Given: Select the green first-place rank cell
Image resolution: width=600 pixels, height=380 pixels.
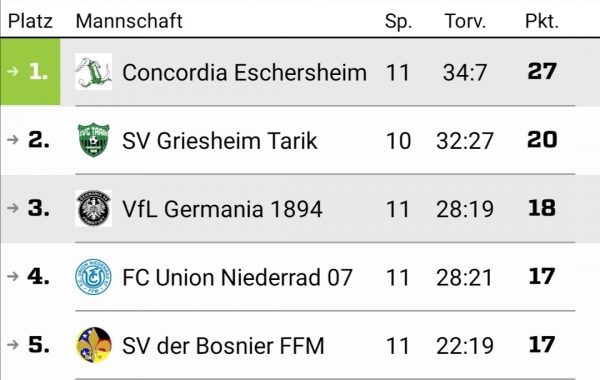Looking at the screenshot, I should pos(30,72).
